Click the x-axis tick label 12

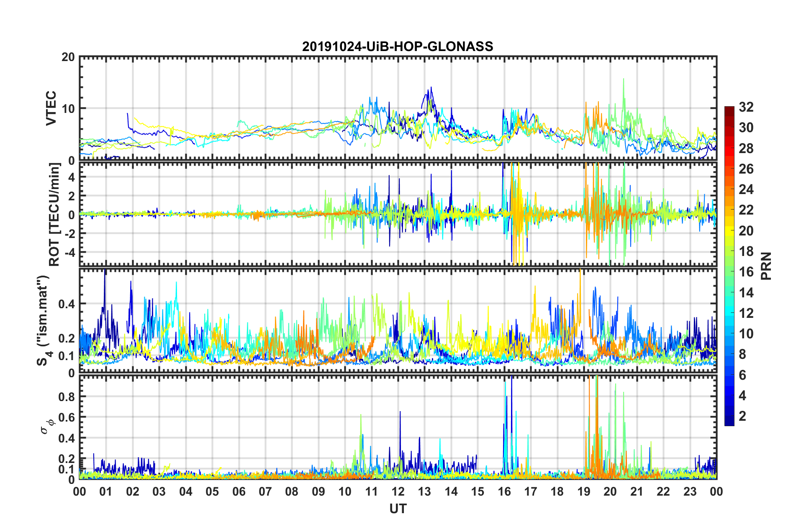click(x=398, y=491)
